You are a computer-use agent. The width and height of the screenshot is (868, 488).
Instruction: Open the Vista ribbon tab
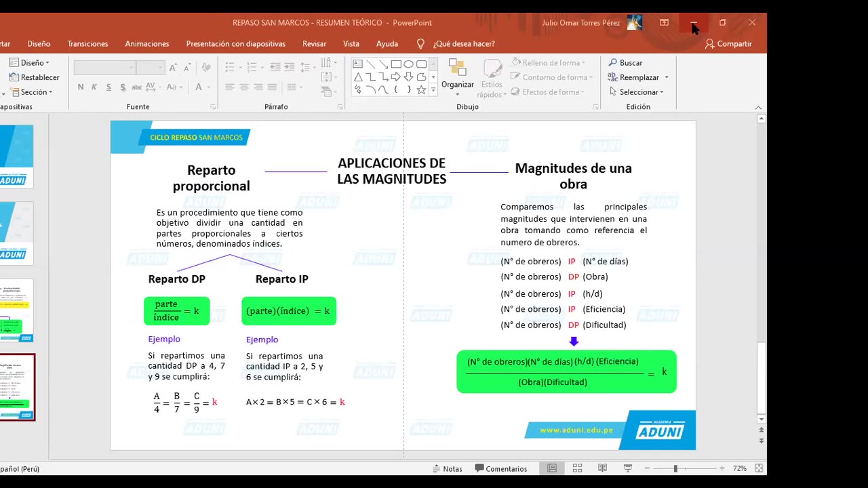point(351,43)
